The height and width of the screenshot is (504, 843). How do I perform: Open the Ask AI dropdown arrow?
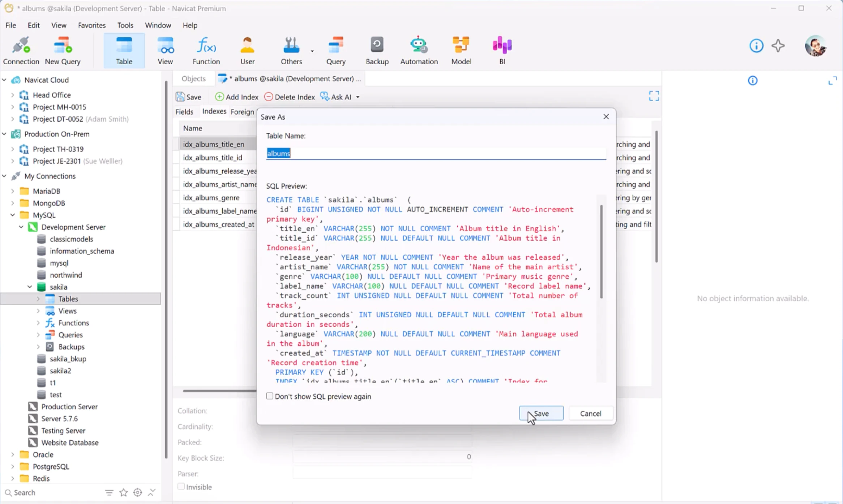click(x=358, y=97)
